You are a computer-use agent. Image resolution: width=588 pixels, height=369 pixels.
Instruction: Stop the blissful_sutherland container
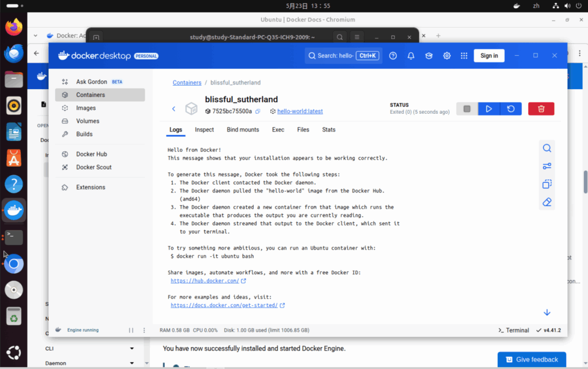pos(467,109)
